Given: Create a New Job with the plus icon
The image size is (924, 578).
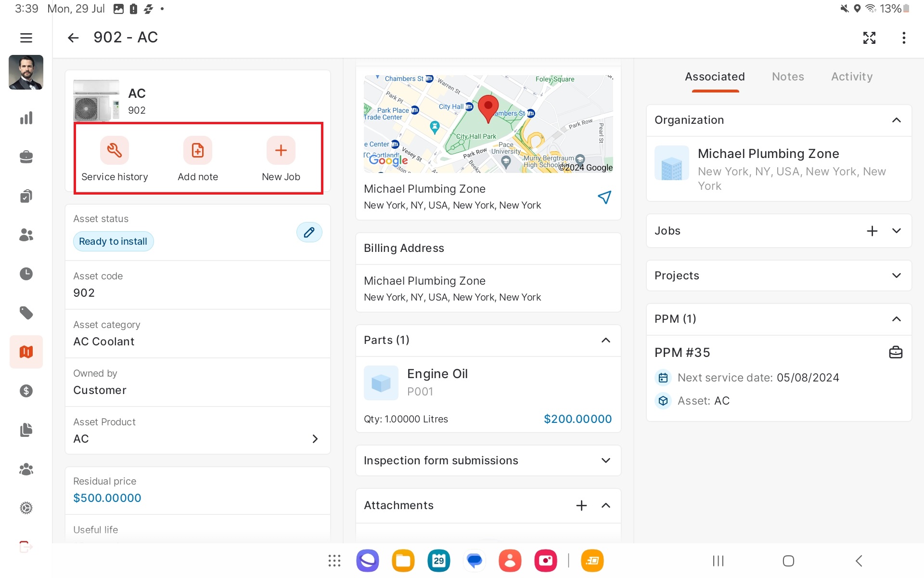Looking at the screenshot, I should pyautogui.click(x=281, y=151).
